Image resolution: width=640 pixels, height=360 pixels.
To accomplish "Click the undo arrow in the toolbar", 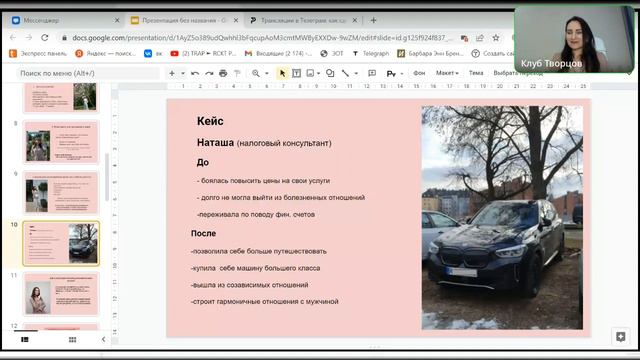I will [x=195, y=73].
